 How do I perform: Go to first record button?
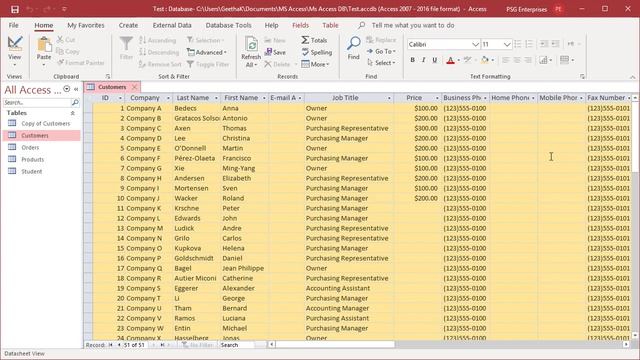pyautogui.click(x=110, y=345)
